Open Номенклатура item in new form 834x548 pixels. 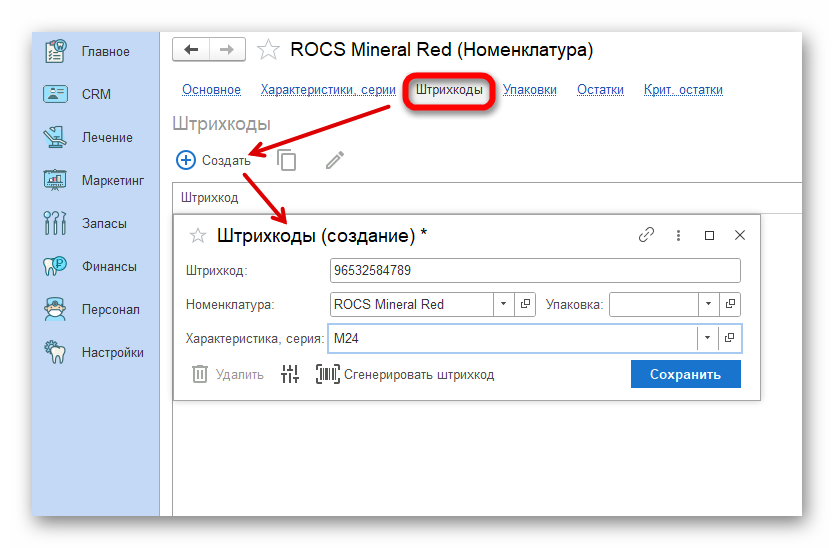525,304
